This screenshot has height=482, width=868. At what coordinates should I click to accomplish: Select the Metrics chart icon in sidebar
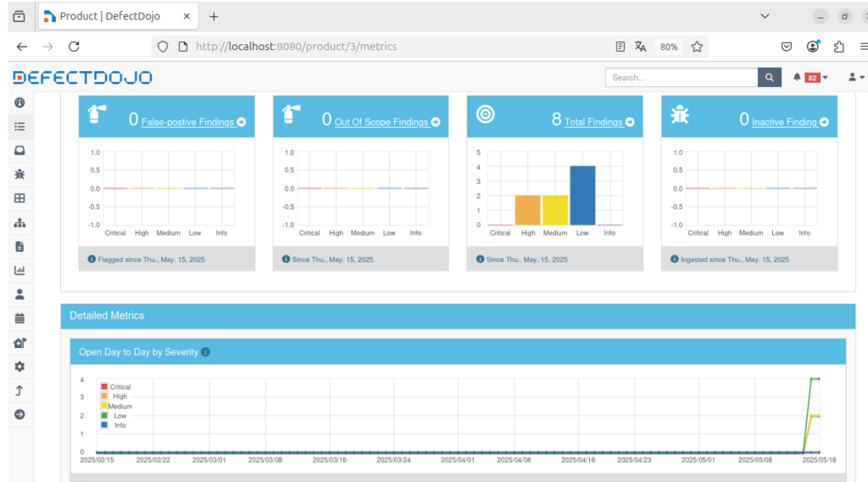pos(19,270)
